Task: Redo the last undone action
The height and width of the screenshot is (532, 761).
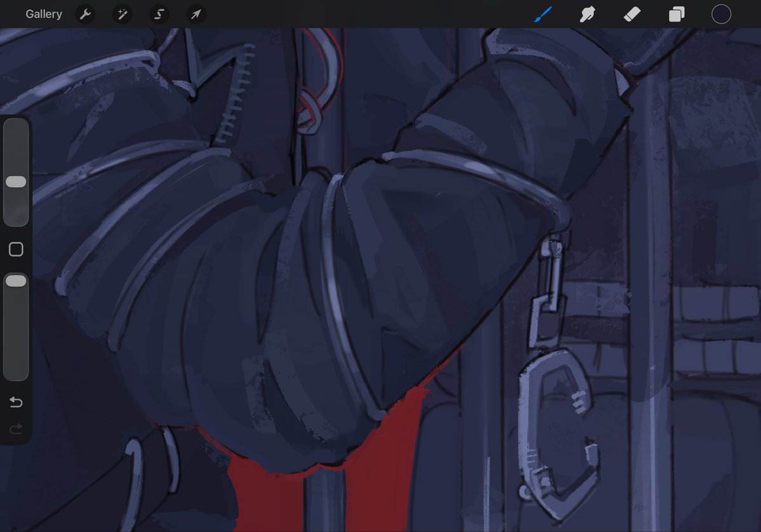Action: pos(16,429)
